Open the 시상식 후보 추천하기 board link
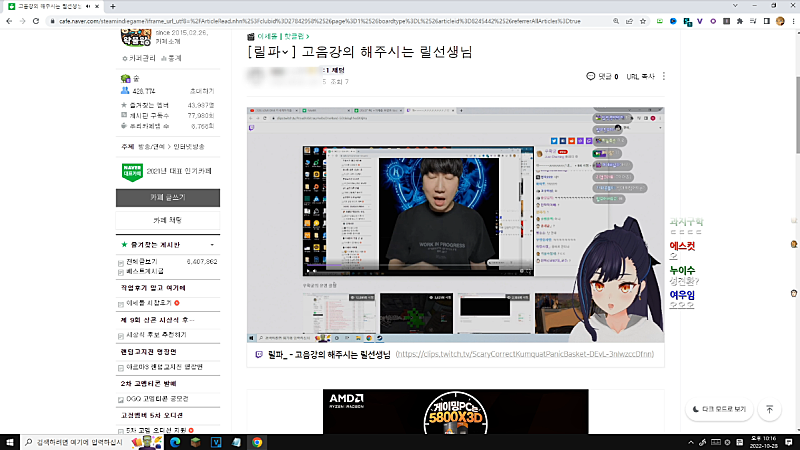800x450 pixels. [x=156, y=335]
